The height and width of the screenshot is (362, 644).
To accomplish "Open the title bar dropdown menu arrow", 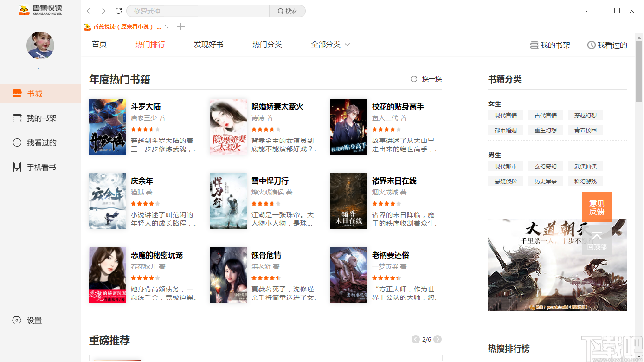I will pyautogui.click(x=587, y=11).
